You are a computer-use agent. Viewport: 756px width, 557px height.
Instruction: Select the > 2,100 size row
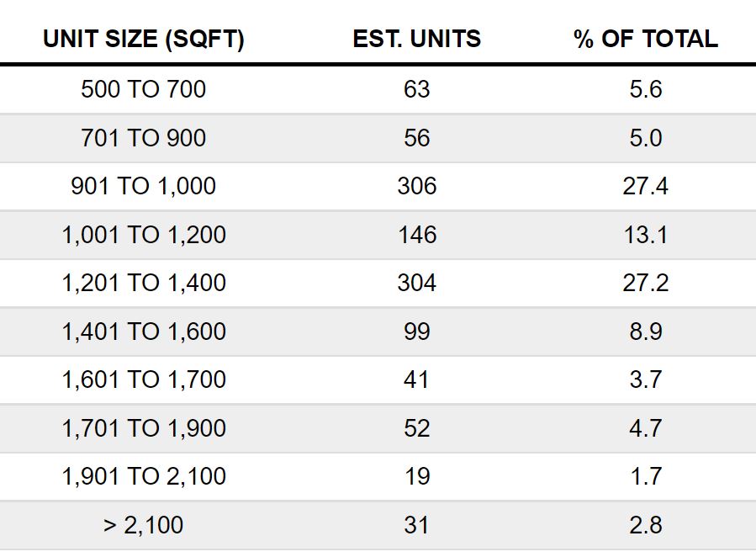(x=378, y=525)
